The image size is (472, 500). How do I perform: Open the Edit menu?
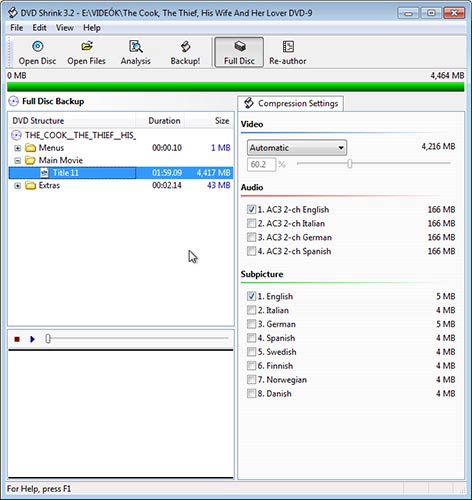click(39, 28)
